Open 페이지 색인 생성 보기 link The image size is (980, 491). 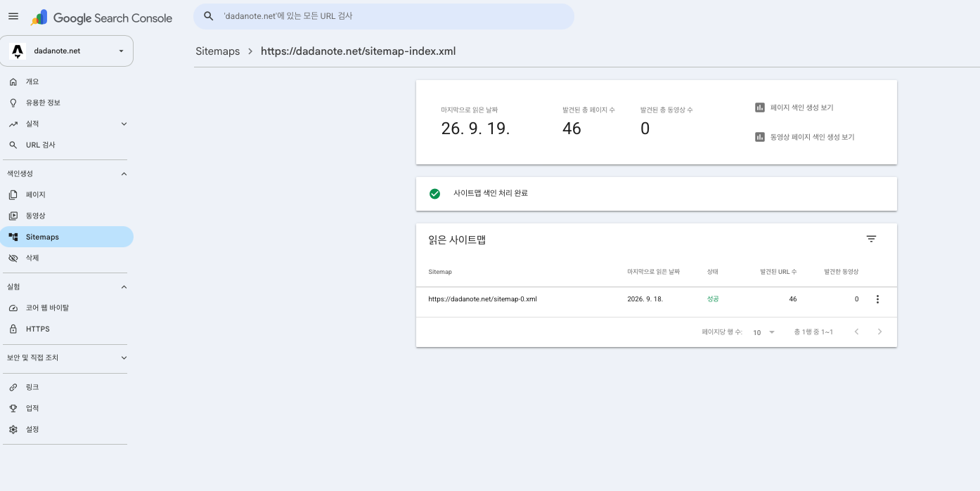801,107
